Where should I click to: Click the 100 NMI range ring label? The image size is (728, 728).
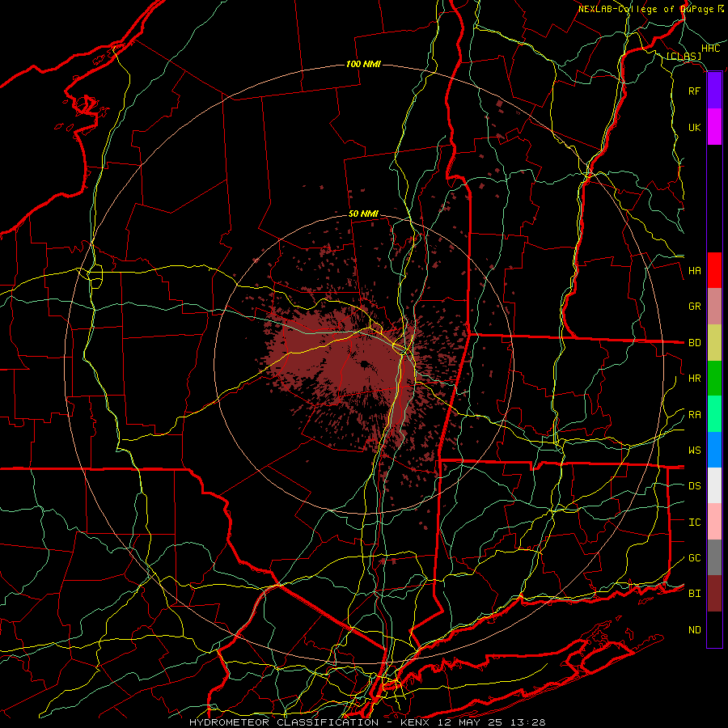click(x=363, y=64)
